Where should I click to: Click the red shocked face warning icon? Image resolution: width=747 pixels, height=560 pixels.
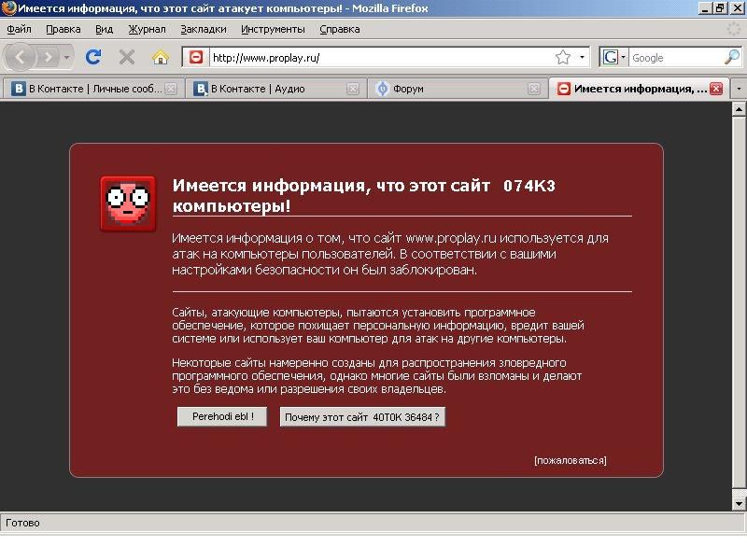point(128,203)
